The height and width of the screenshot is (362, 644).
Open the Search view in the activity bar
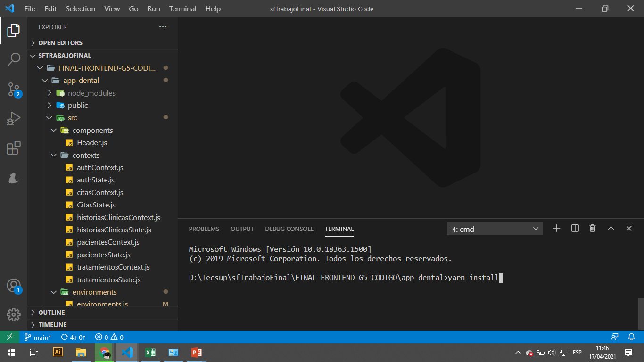[14, 59]
